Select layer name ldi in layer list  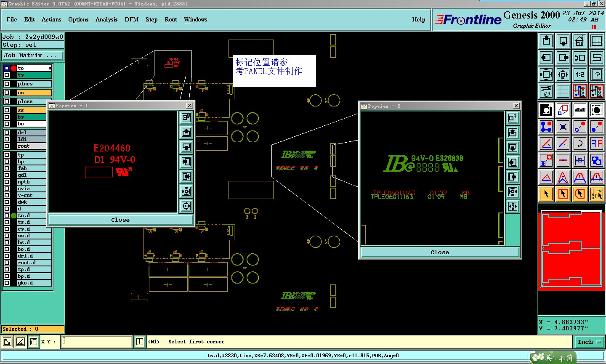[x=32, y=139]
